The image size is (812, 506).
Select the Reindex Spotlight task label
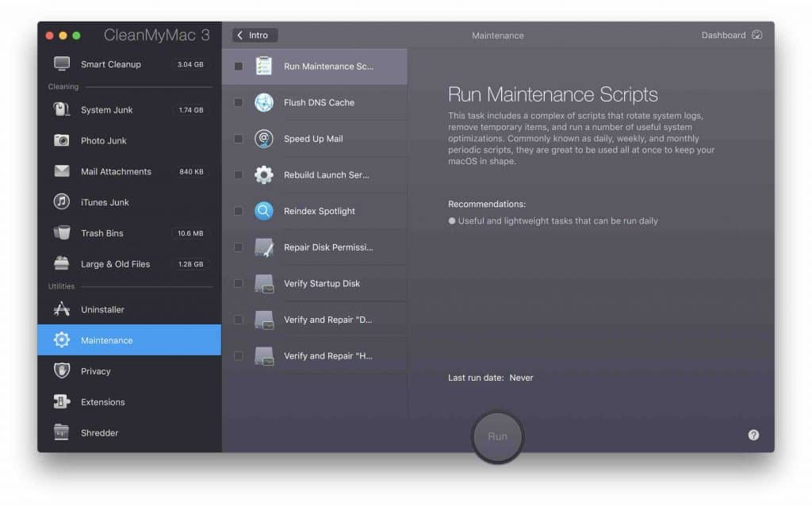tap(320, 211)
